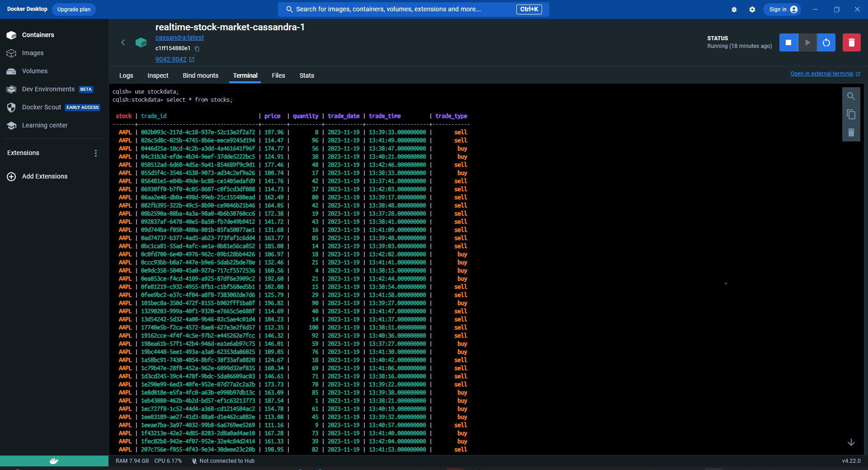Open Dev Environments
Screen dimensions: 868x470
click(x=48, y=89)
